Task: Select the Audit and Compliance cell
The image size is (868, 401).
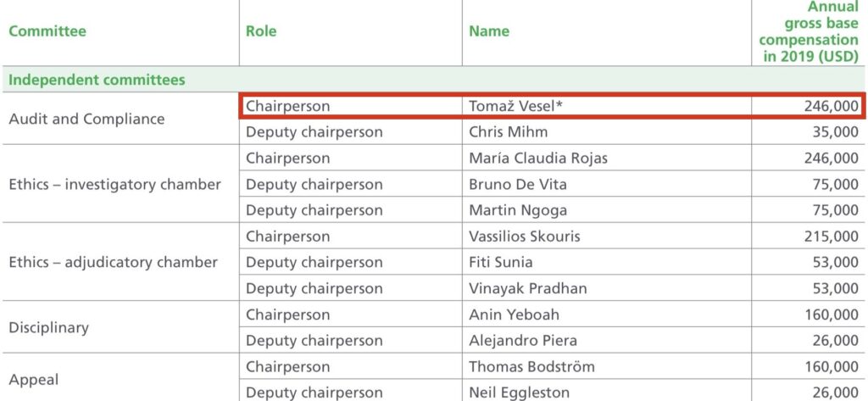Action: 87,119
